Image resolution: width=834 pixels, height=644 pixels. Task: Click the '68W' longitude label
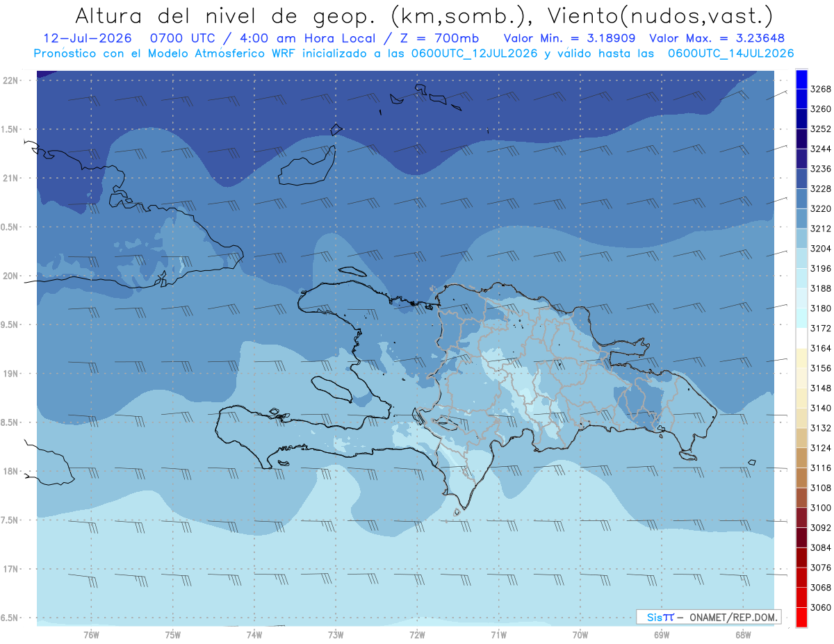pyautogui.click(x=743, y=634)
